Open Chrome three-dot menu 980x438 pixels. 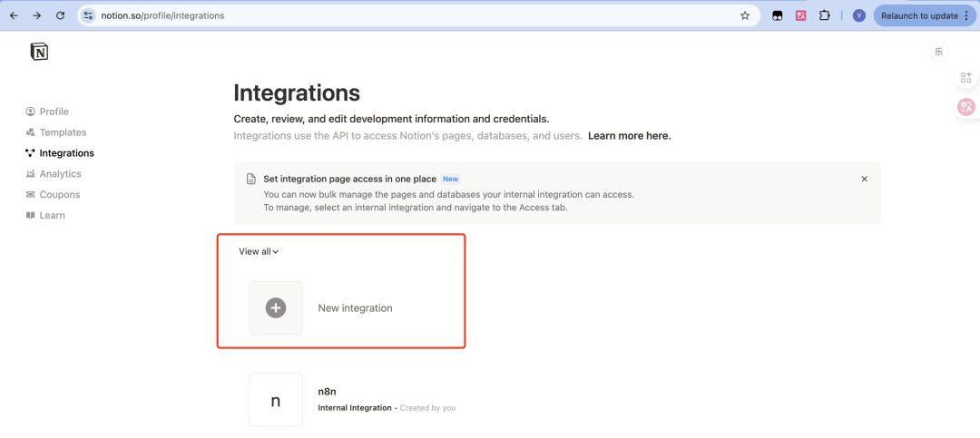click(x=966, y=15)
